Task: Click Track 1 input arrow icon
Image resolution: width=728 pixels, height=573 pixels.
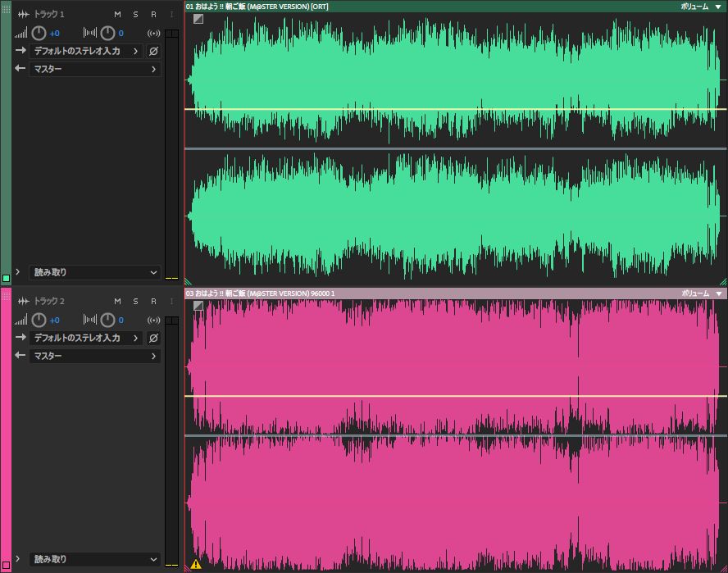Action: click(20, 50)
